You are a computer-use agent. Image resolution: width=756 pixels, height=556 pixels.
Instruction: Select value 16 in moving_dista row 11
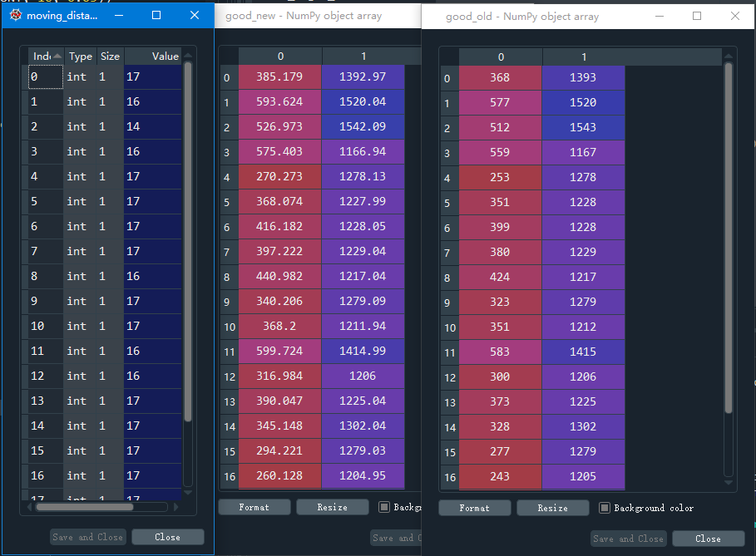pos(152,352)
